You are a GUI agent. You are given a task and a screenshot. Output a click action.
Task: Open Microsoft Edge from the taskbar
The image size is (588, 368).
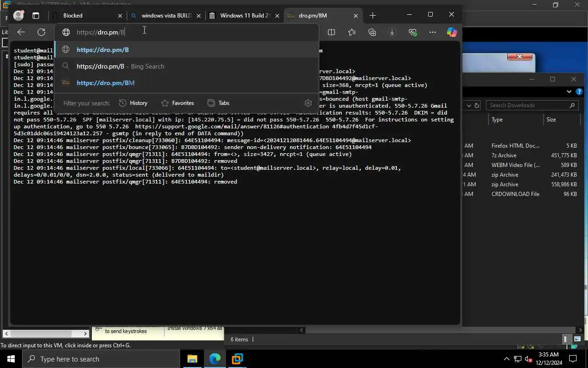[215, 359]
